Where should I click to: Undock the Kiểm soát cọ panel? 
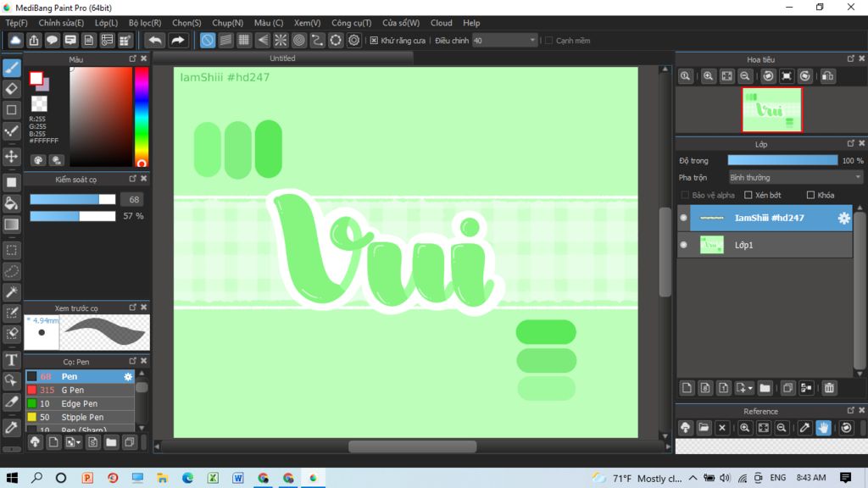click(x=133, y=179)
